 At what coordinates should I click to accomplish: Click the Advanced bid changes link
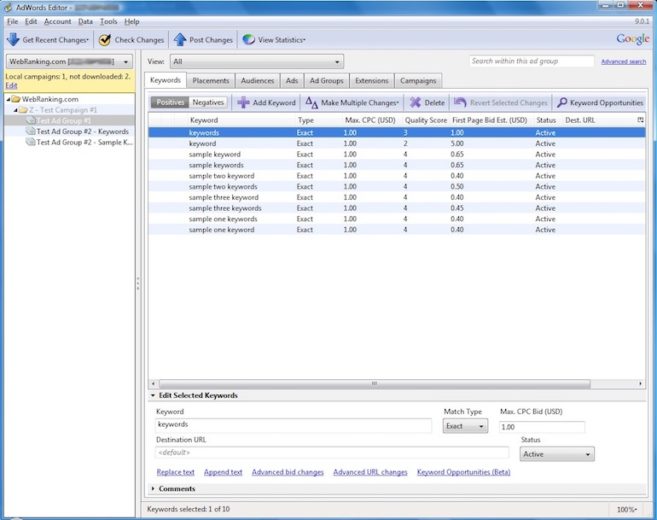coord(287,472)
